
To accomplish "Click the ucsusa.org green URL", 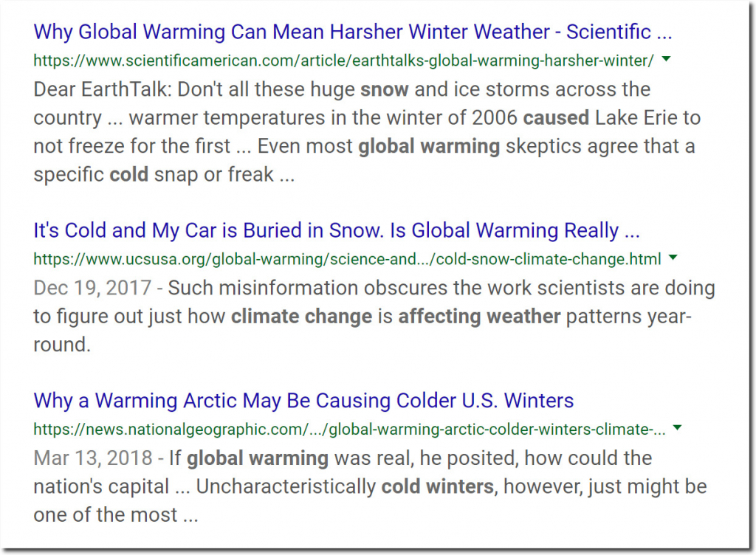I will (x=347, y=259).
